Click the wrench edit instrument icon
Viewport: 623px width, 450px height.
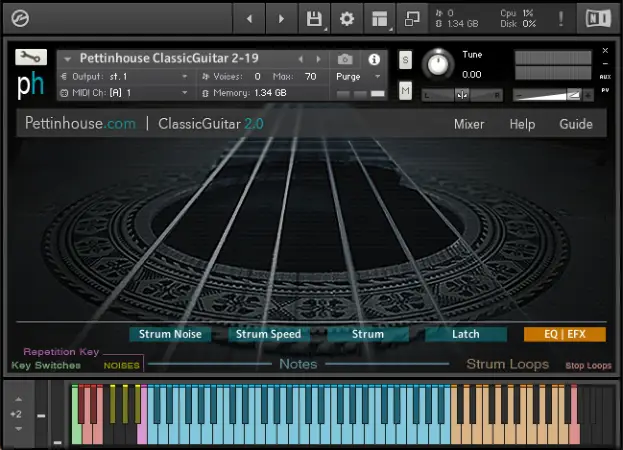coord(31,57)
